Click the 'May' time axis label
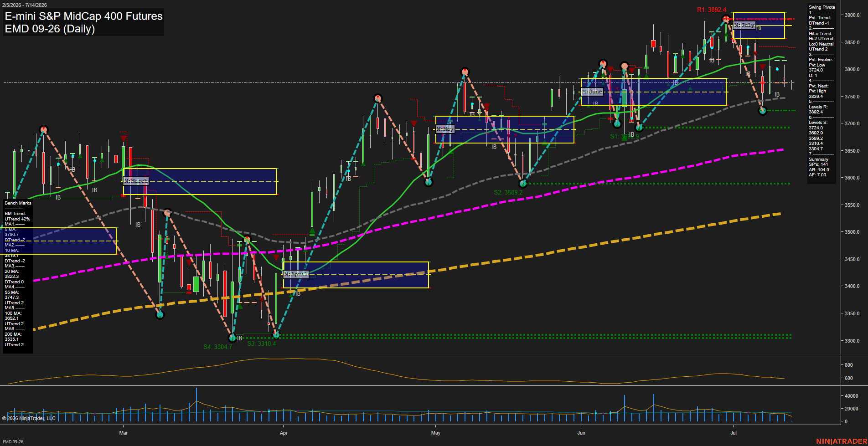The image size is (868, 446). click(x=436, y=433)
